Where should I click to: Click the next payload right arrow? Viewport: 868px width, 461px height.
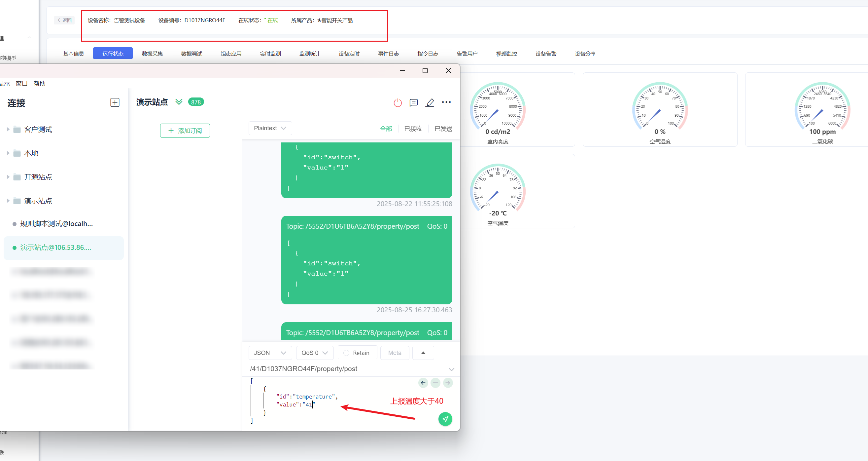pyautogui.click(x=448, y=383)
